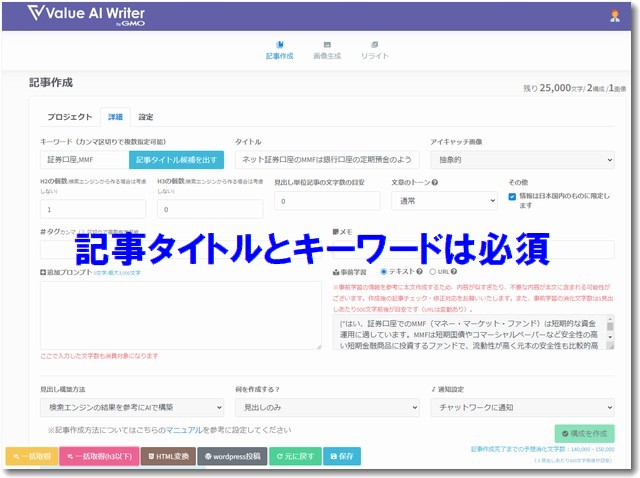640x478 pixels.
Task: Open the user account avatar menu
Action: point(615,16)
